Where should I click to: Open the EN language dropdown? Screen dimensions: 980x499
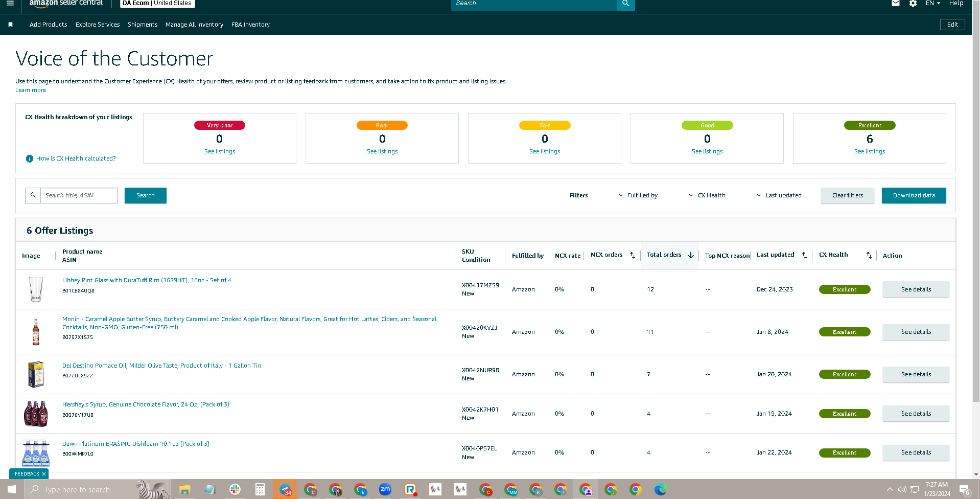933,3
